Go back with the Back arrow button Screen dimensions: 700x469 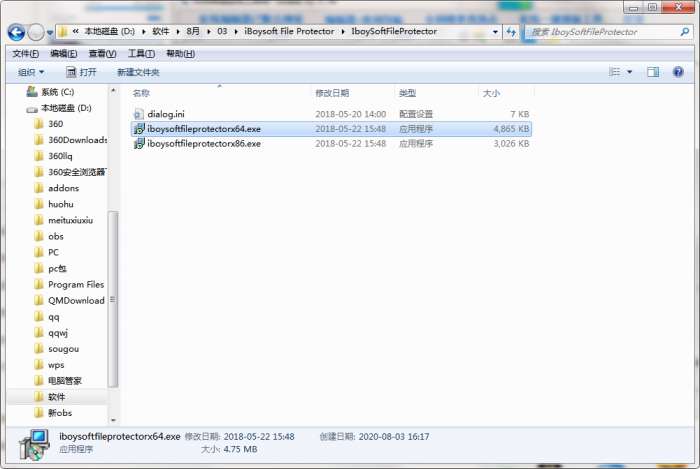[16, 32]
